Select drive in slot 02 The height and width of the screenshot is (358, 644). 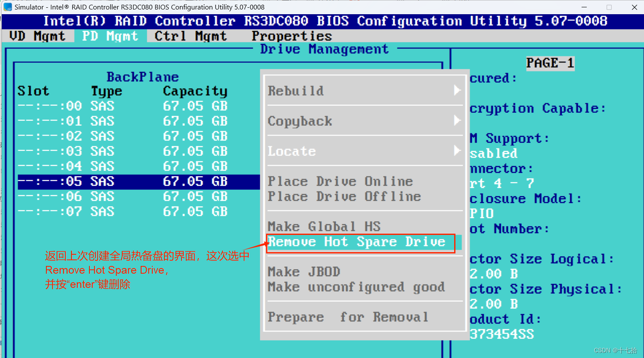pos(139,136)
